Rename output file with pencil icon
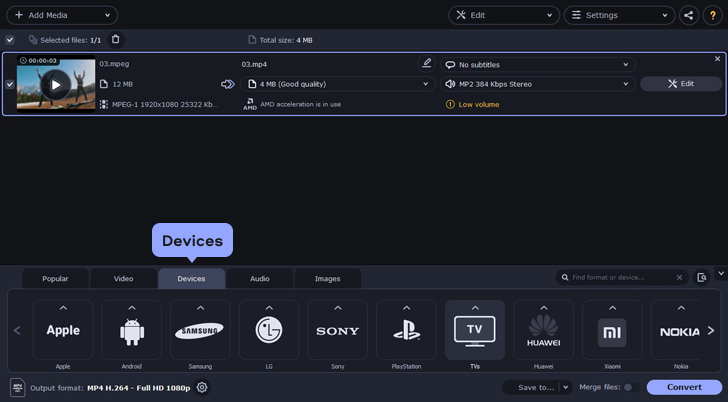Screen dimensions: 728x402 tap(426, 64)
